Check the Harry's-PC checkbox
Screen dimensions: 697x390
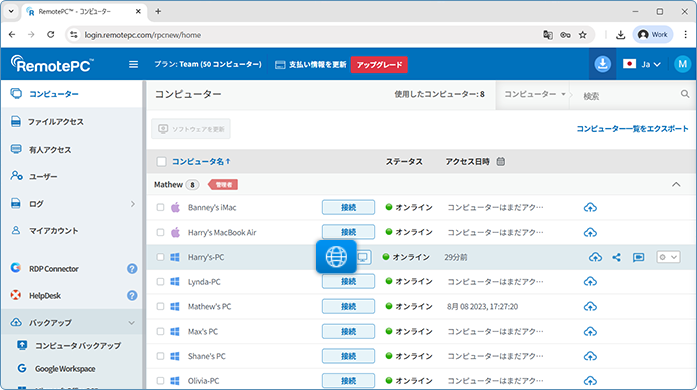tap(160, 257)
